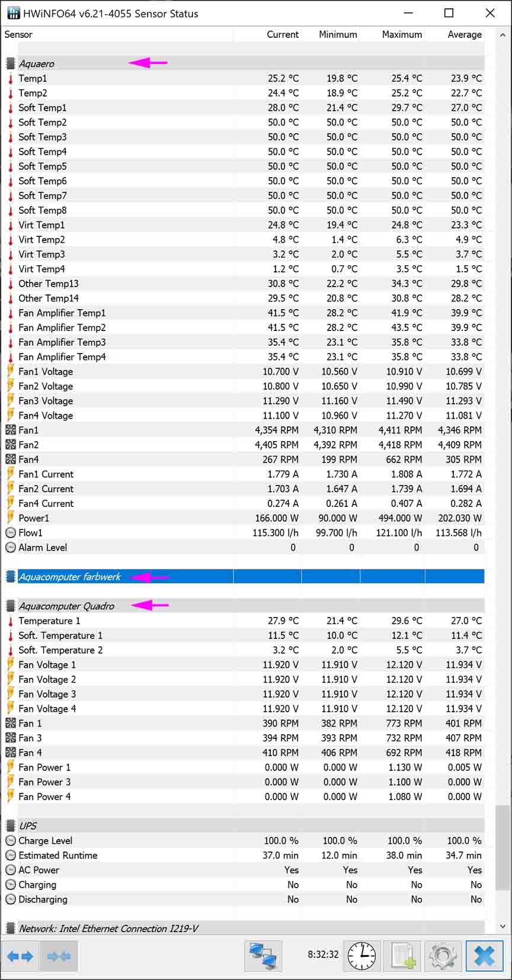
Task: Click the chip icon next to UPS
Action: pyautogui.click(x=11, y=825)
